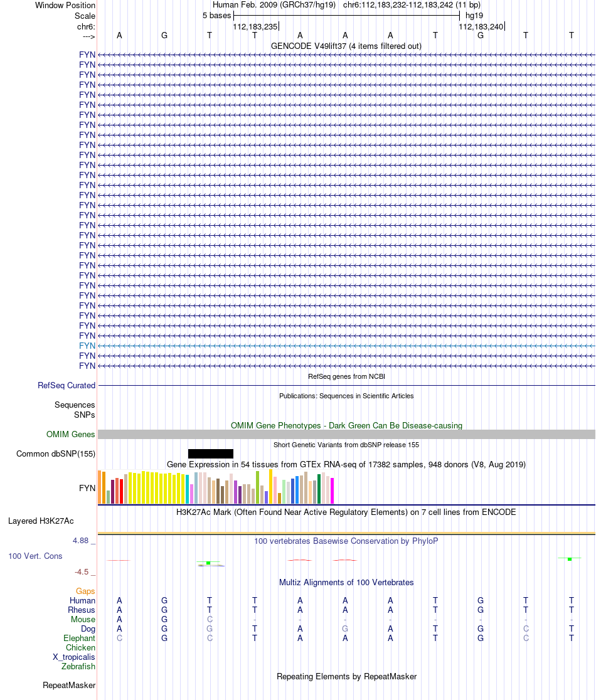Select the Elephant alignment row label

(79, 639)
